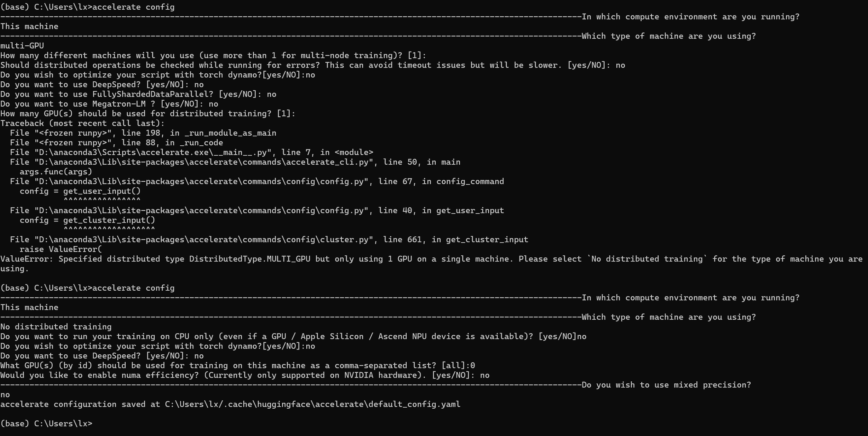868x436 pixels.
Task: Click 'Traceback (most recent call last)' line
Action: tap(82, 123)
